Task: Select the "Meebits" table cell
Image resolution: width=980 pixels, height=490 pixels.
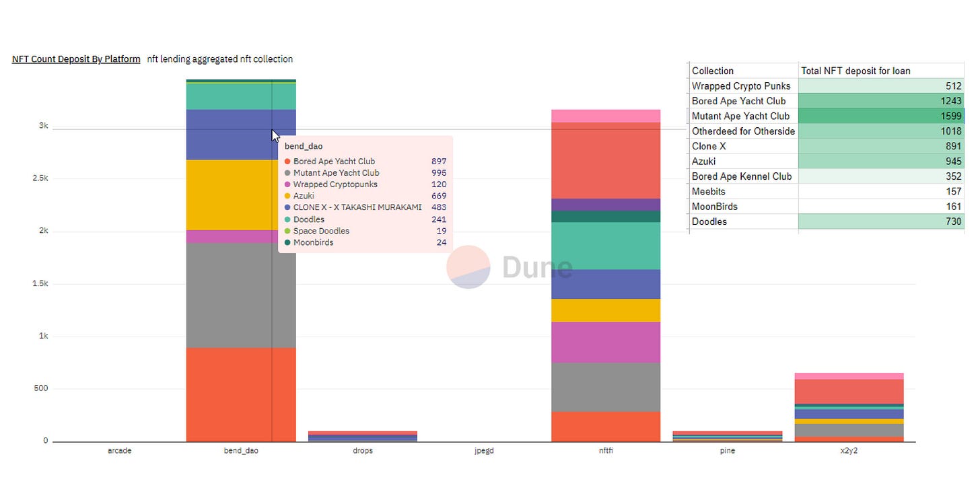Action: tap(744, 191)
